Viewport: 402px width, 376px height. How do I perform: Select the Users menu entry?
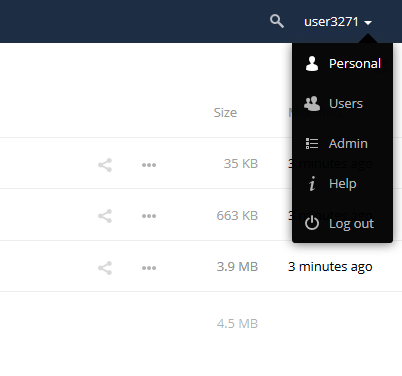pos(342,103)
